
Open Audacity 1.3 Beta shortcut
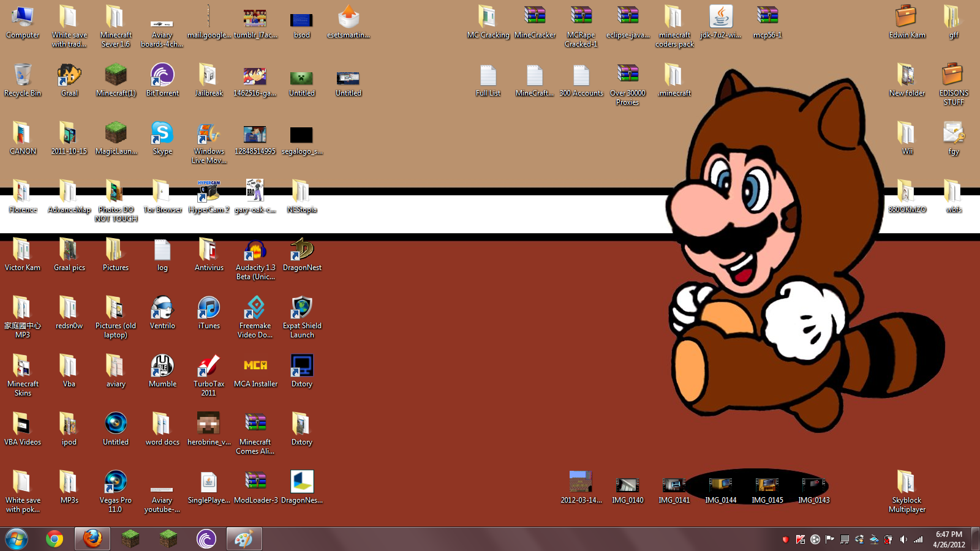pos(255,250)
